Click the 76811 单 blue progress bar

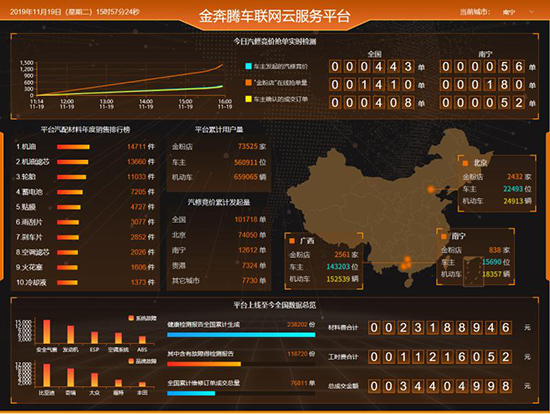191,393
